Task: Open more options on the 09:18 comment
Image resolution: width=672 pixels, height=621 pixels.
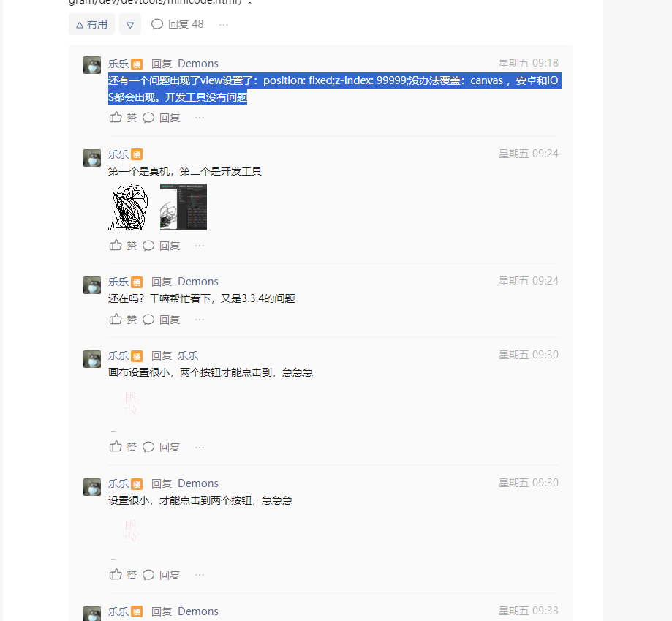Action: tap(200, 118)
